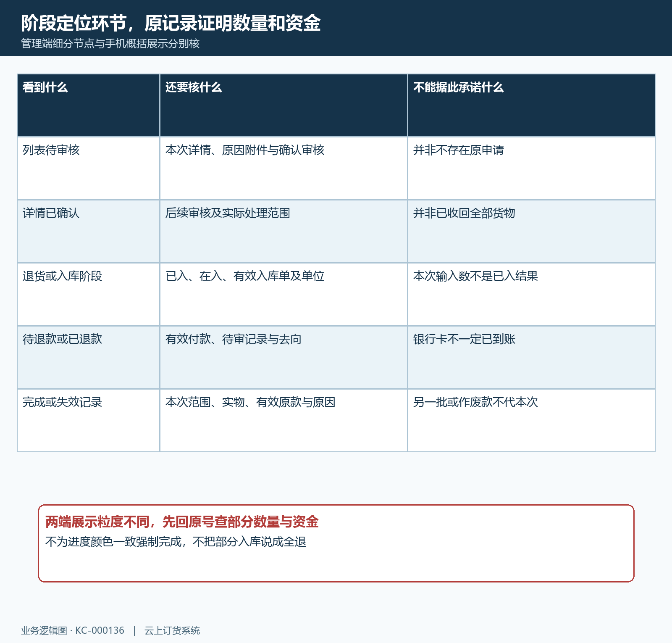
Task: Select the cell 待退款或已退款
Action: click(88, 358)
